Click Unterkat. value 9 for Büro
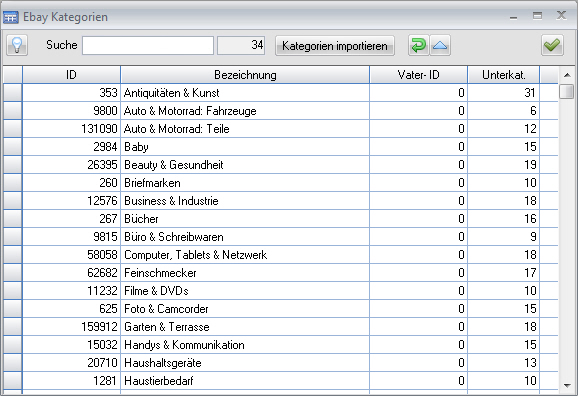The width and height of the screenshot is (578, 396). coord(504,237)
